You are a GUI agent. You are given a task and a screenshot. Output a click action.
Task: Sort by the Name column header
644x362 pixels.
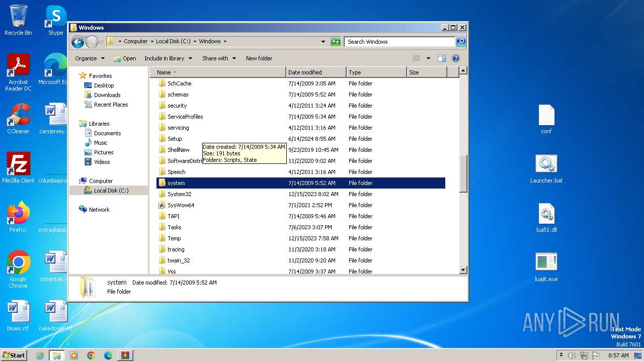[x=217, y=72]
